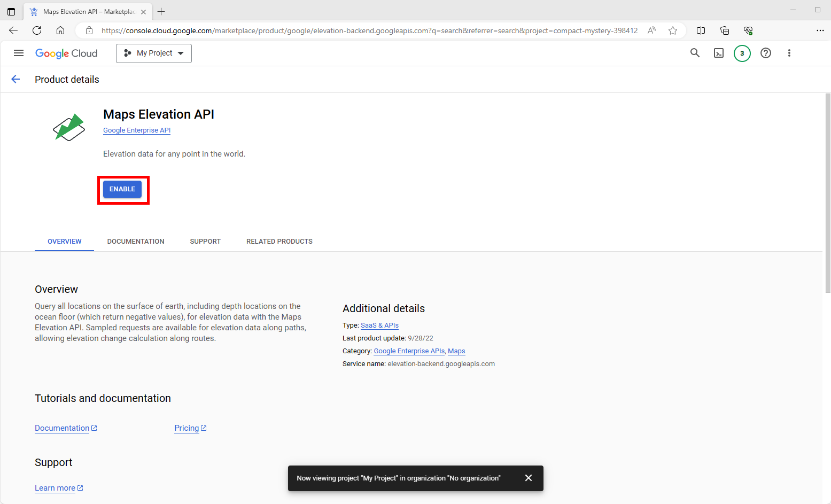The width and height of the screenshot is (831, 504).
Task: Click the address bar URL field
Action: [x=369, y=30]
